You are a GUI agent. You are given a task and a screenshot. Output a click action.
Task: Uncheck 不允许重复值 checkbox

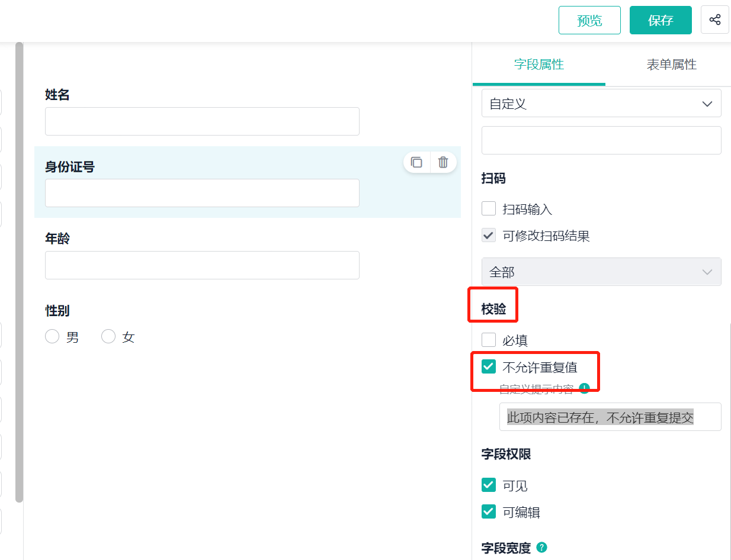click(489, 367)
